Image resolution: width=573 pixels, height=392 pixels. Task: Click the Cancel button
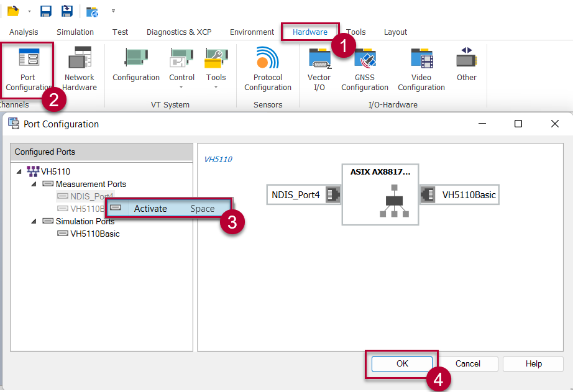click(x=467, y=364)
